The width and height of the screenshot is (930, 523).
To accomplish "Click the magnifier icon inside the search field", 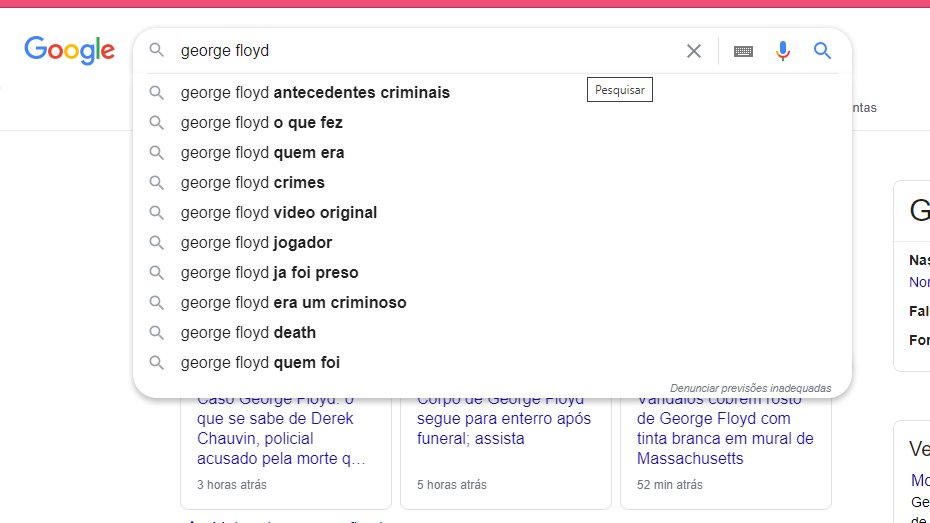I will (x=157, y=50).
